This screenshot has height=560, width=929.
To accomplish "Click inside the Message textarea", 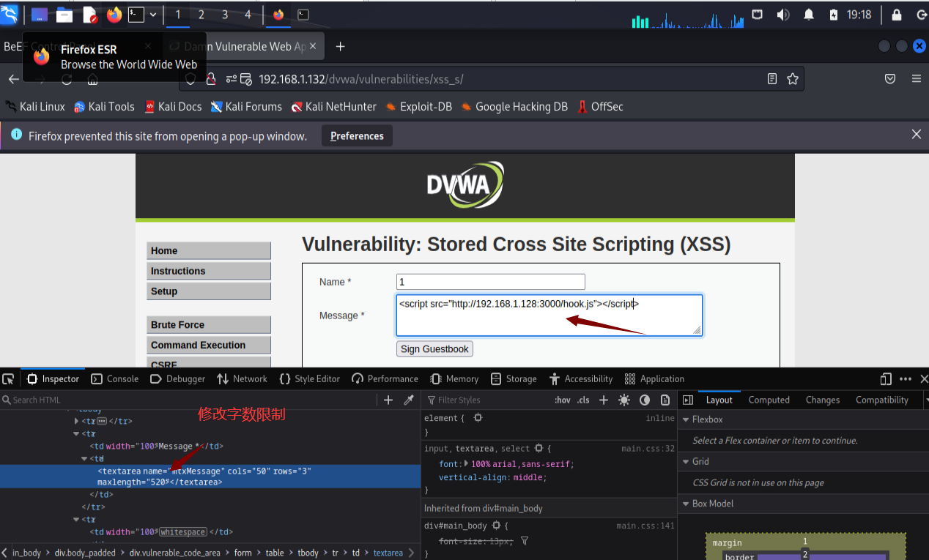I will 549,315.
